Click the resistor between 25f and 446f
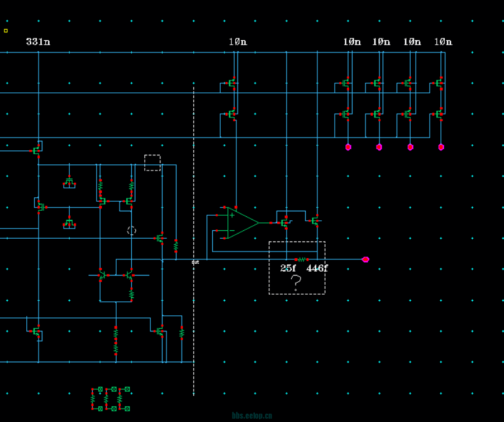 [302, 259]
